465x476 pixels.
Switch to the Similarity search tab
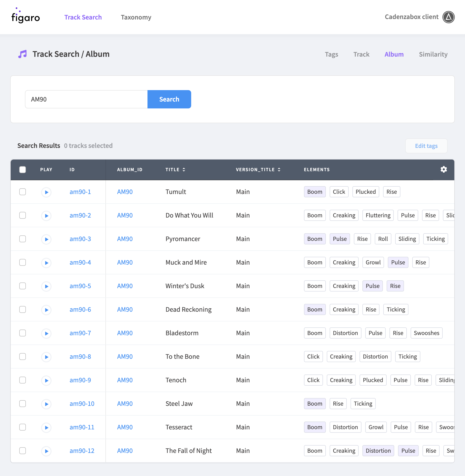click(433, 54)
